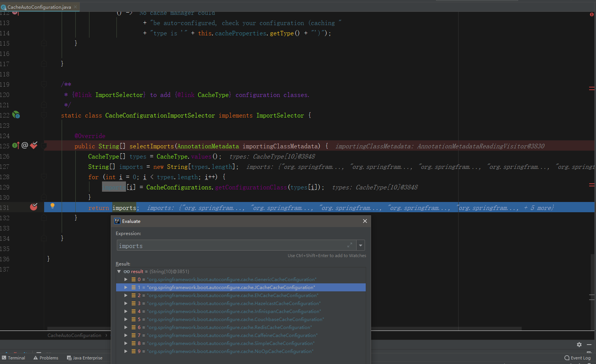Open the Terminal tool window
The image size is (596, 364).
click(x=13, y=358)
